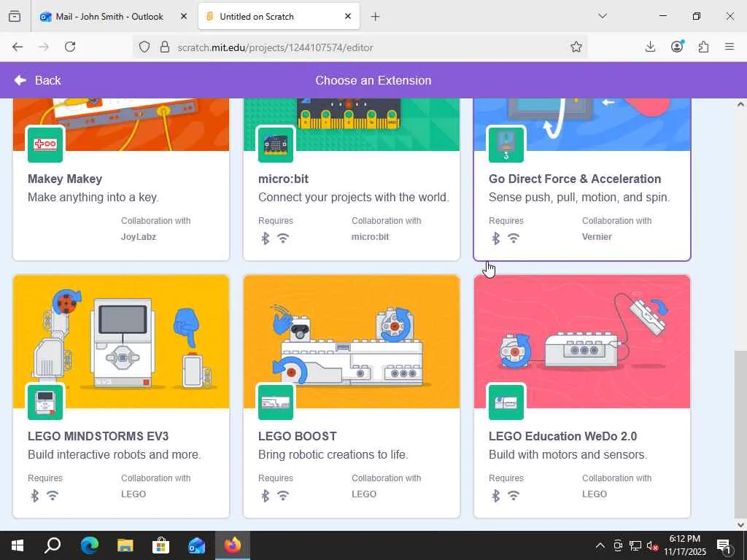The image size is (747, 560).
Task: Click the LEGO BOOST small icon
Action: pos(275,402)
